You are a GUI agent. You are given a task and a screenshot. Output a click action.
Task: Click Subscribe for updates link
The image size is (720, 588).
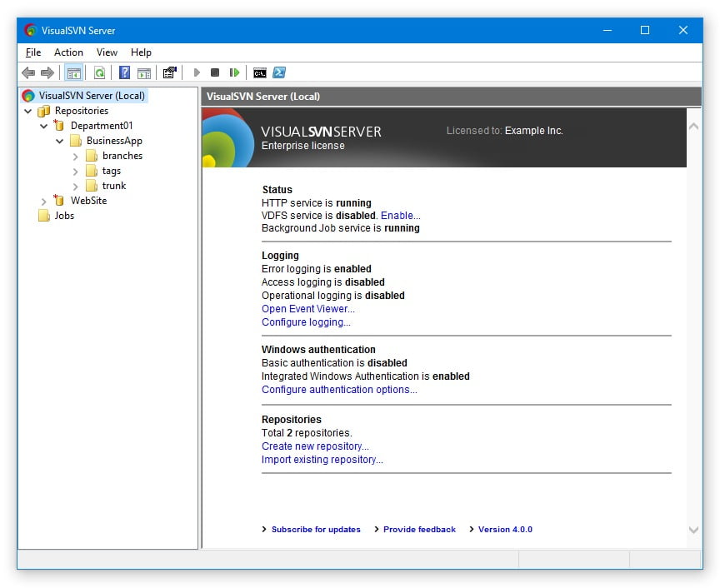tap(316, 529)
